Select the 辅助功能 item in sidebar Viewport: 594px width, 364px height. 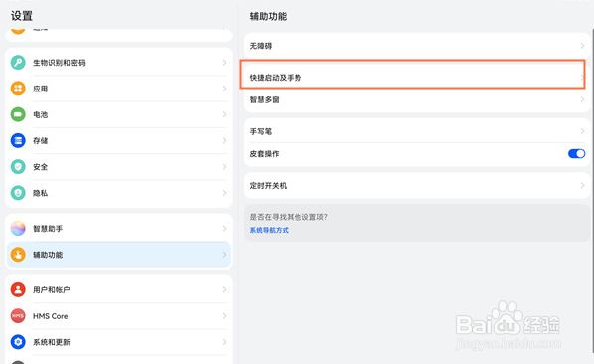point(118,255)
